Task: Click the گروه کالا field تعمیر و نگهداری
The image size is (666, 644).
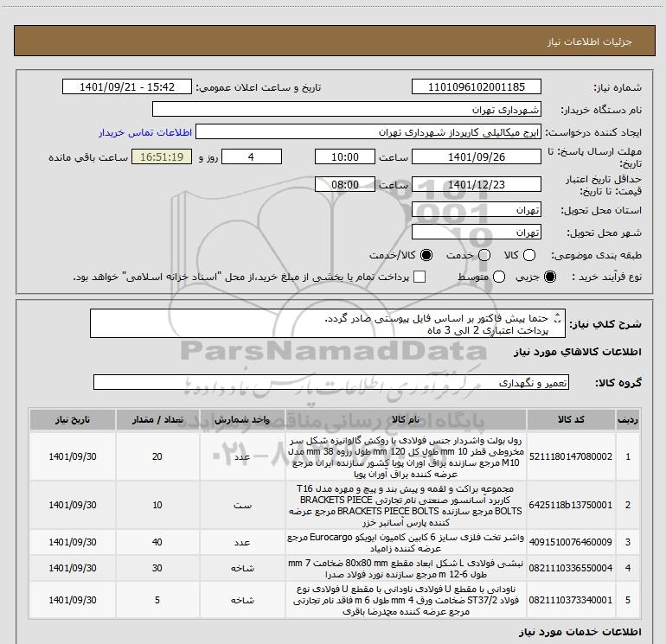Action: [331, 382]
